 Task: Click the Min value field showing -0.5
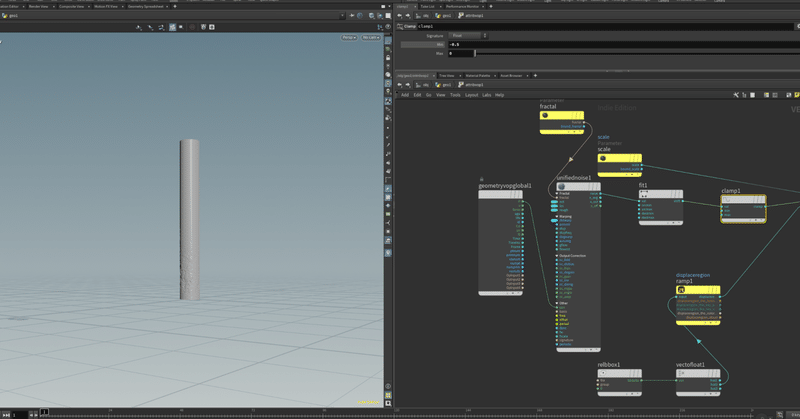point(623,44)
